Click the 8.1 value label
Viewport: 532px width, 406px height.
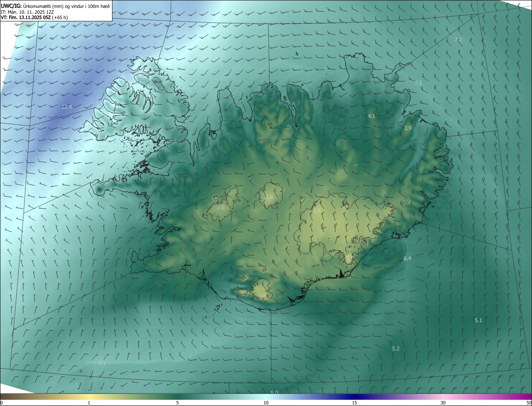coord(102,363)
